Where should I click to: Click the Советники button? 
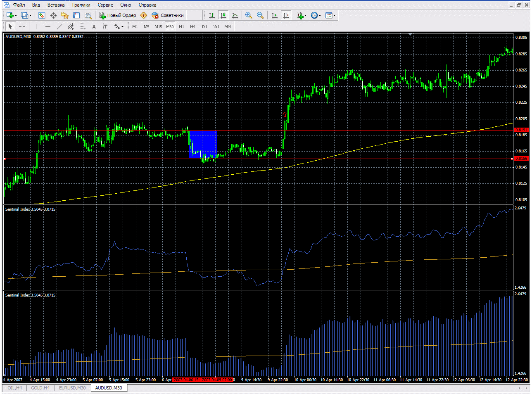pyautogui.click(x=168, y=15)
